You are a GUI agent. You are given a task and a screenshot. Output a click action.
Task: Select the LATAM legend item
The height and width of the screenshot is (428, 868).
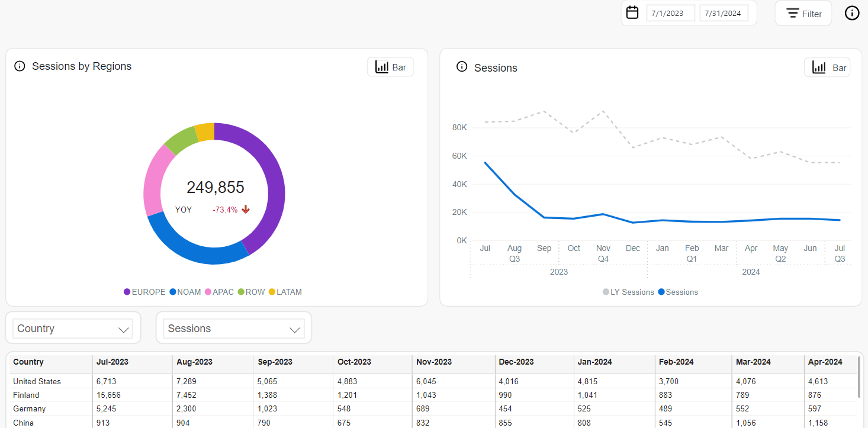[x=285, y=292]
